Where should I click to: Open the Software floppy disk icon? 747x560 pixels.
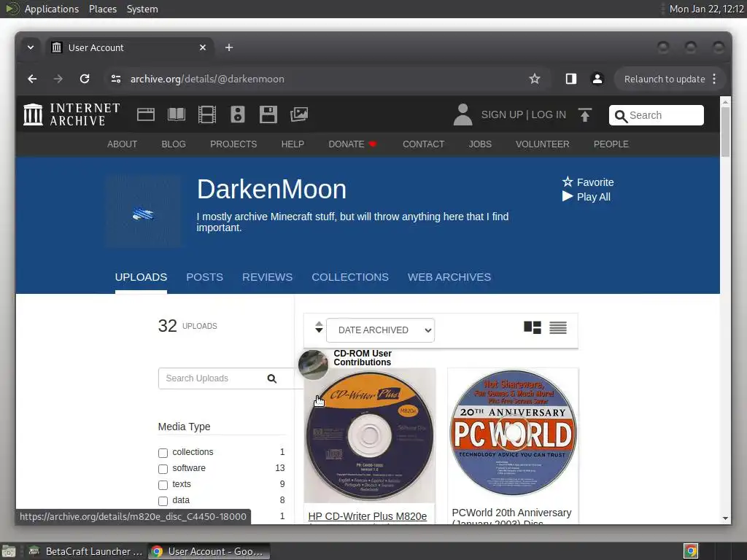point(268,114)
